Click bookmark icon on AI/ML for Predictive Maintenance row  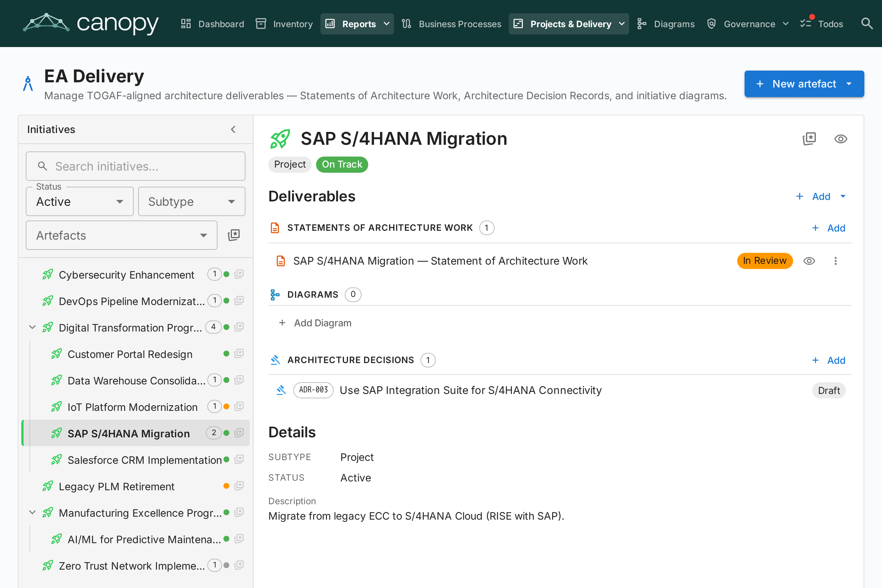239,539
